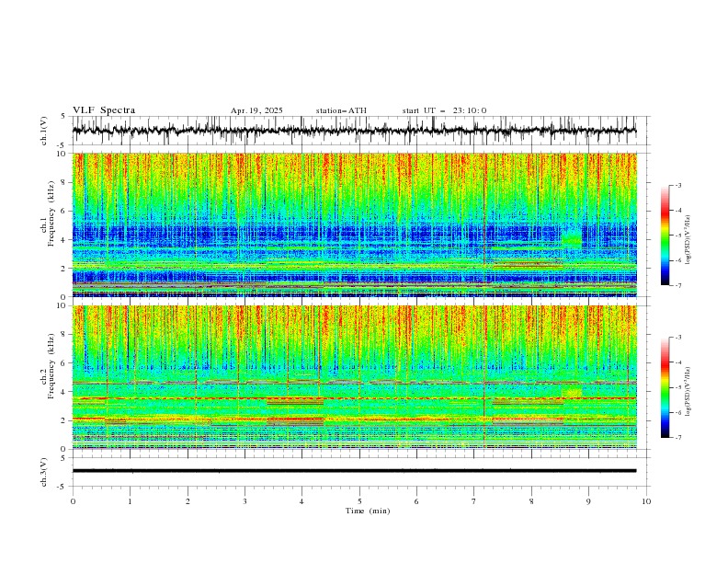
Task: Click the ch.3 flat voltage trace
Action: tap(355, 471)
